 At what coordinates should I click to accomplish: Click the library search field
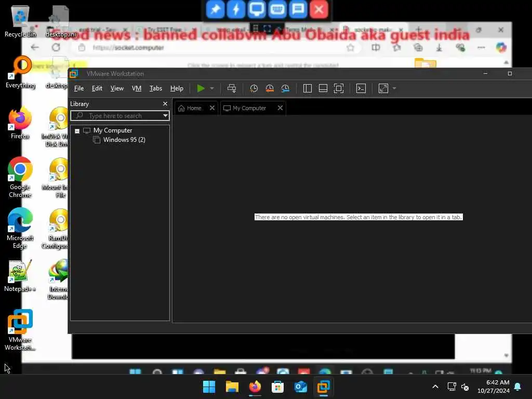(x=120, y=116)
